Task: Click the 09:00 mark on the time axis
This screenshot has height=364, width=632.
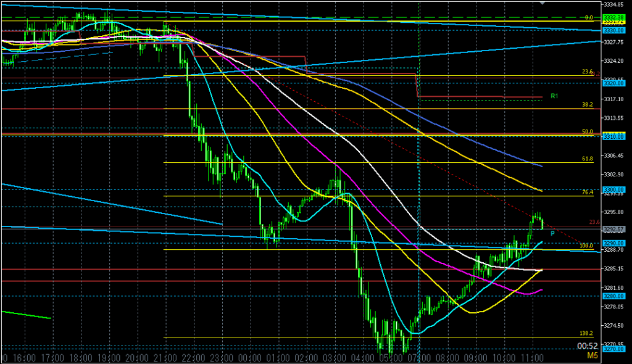Action: pos(476,358)
